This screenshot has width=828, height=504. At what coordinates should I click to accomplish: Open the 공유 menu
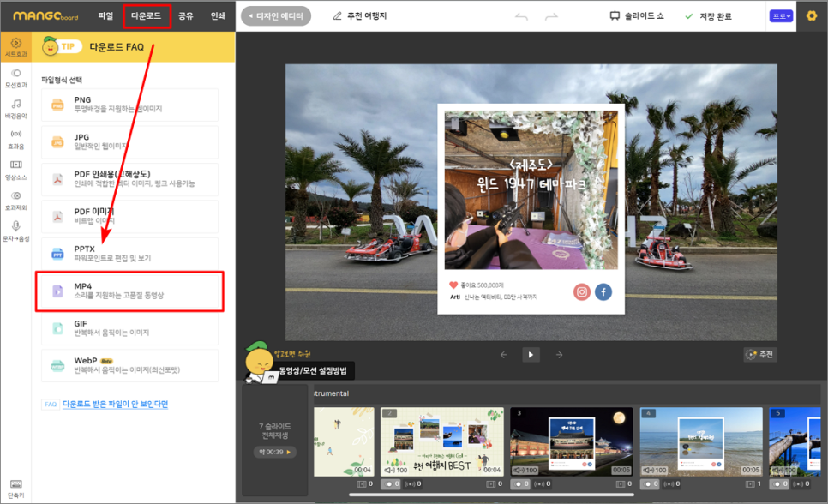(185, 15)
